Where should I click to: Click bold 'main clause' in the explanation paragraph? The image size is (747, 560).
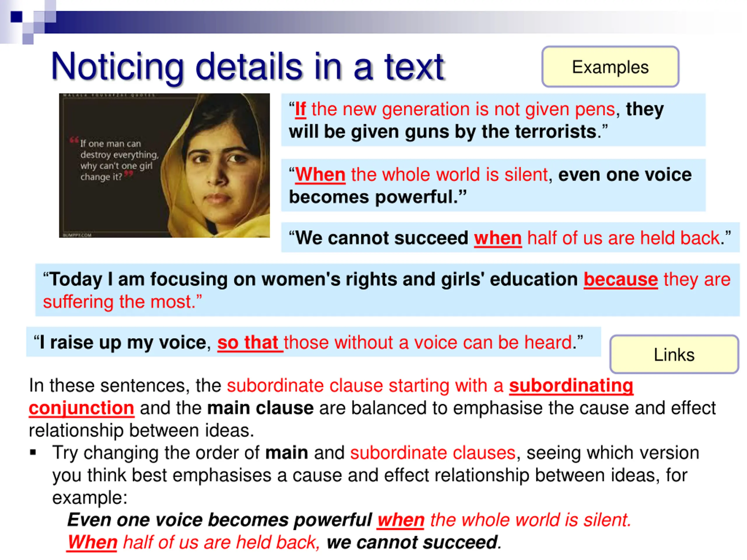tap(260, 408)
